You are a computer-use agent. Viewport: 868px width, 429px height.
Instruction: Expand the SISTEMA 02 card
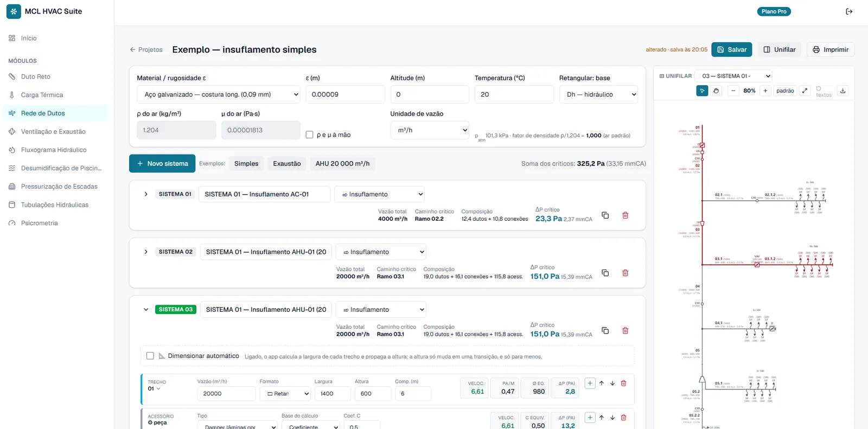146,252
